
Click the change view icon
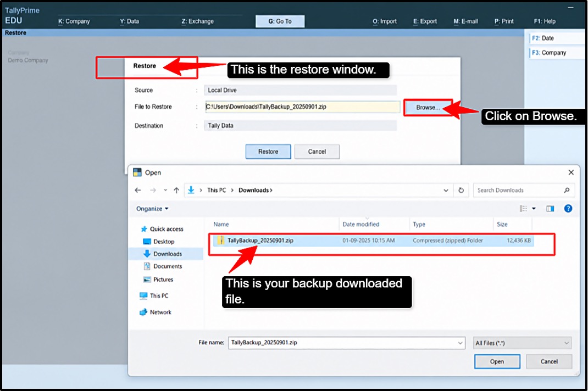(x=524, y=209)
